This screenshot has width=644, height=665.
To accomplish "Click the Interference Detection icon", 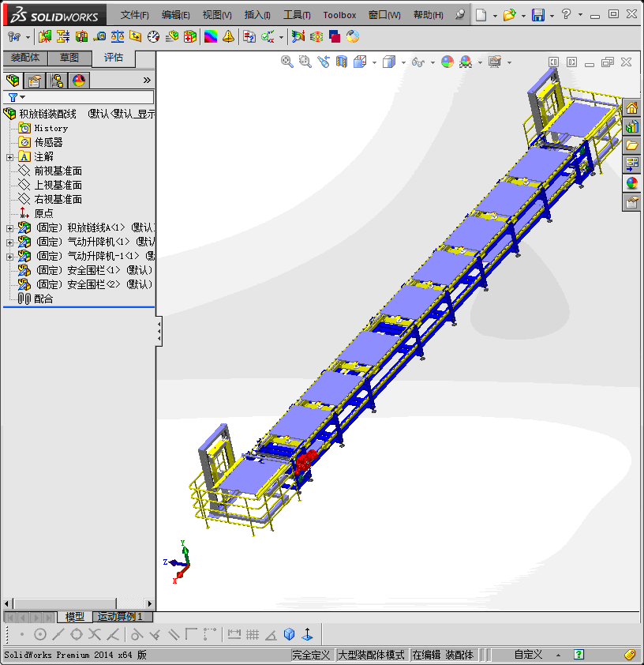I will tap(44, 37).
